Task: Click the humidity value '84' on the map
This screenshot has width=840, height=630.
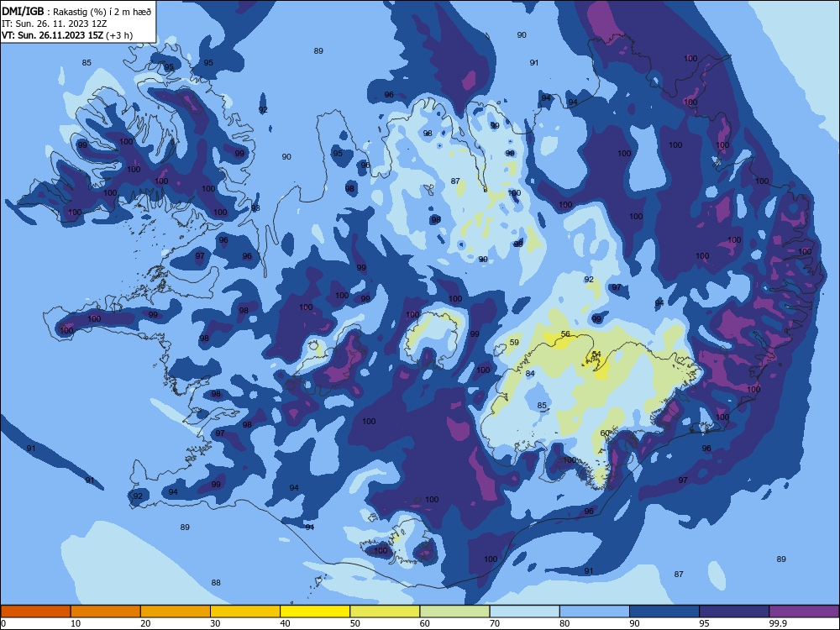Action: [x=530, y=374]
